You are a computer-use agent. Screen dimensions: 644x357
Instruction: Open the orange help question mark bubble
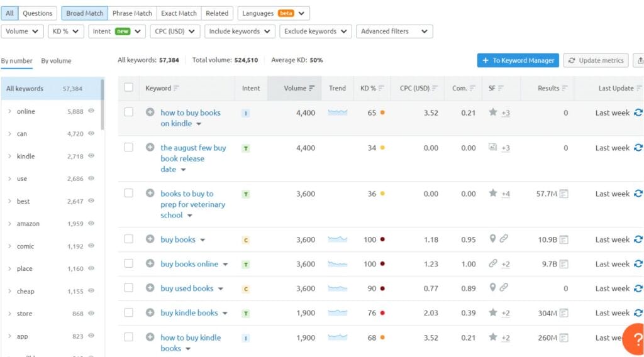pyautogui.click(x=635, y=339)
